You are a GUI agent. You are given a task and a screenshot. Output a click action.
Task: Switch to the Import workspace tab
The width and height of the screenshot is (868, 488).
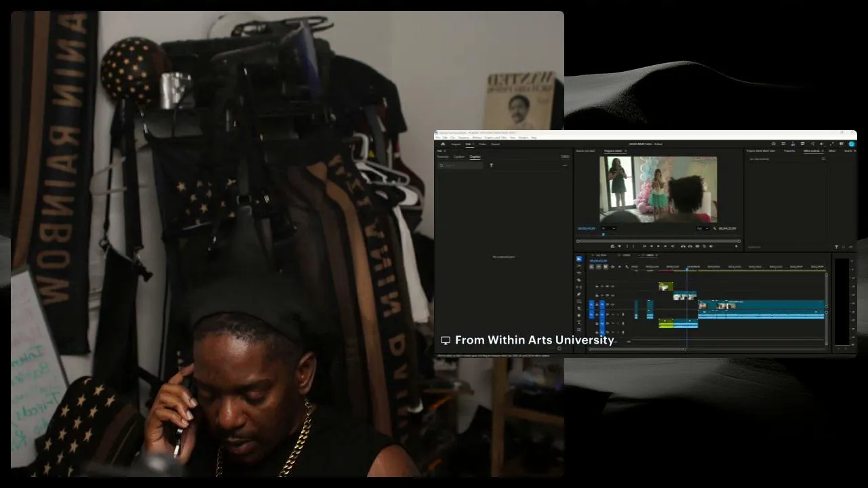point(456,144)
